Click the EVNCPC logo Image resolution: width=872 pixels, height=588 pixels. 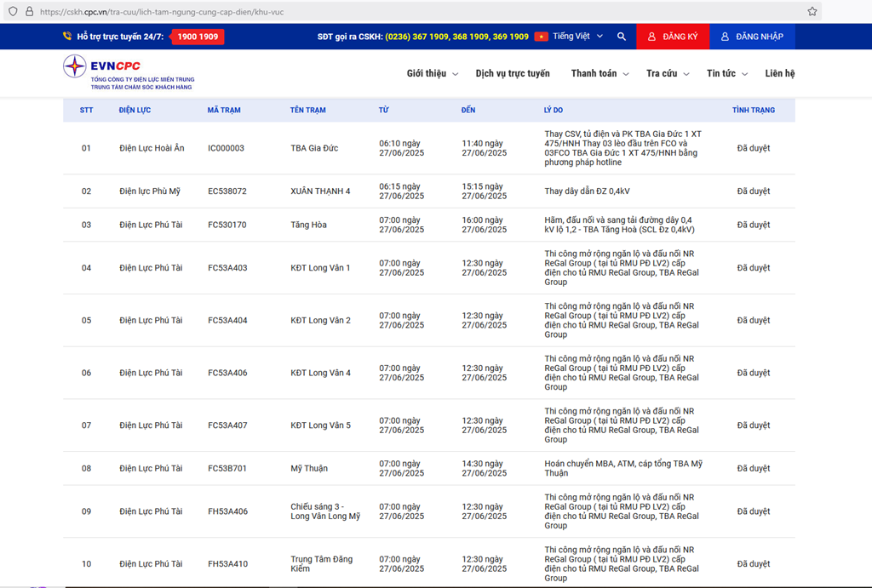[129, 73]
